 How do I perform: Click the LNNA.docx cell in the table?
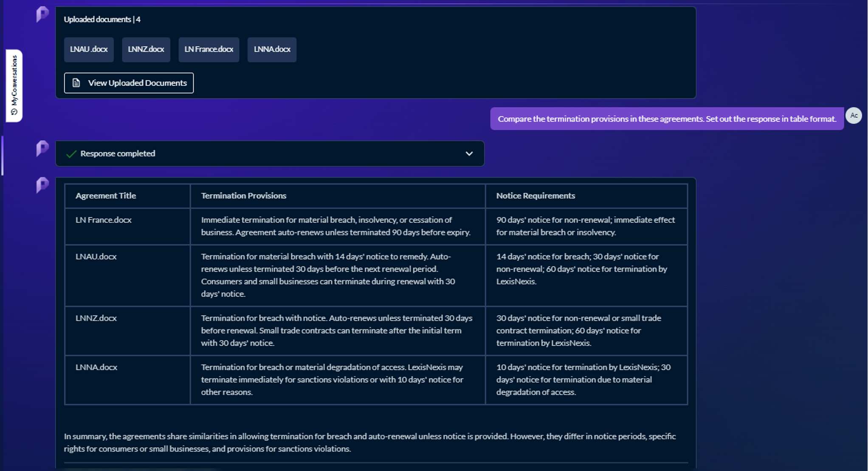pyautogui.click(x=96, y=367)
